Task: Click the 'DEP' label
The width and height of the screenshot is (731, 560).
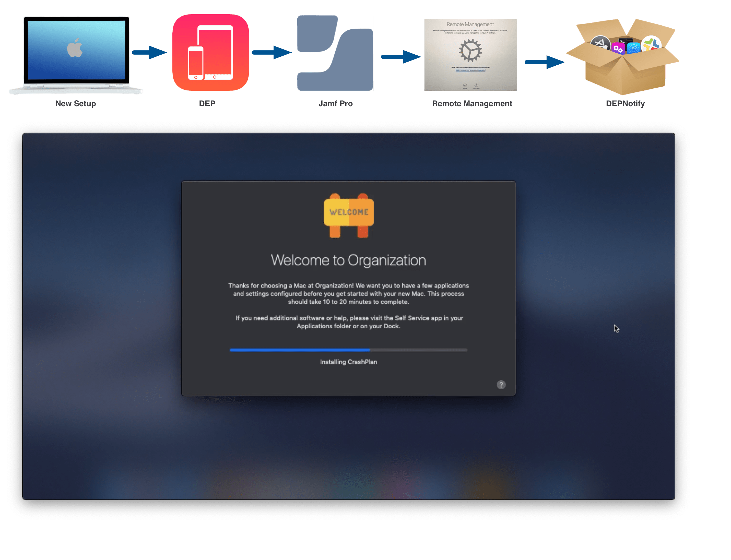Action: [207, 104]
